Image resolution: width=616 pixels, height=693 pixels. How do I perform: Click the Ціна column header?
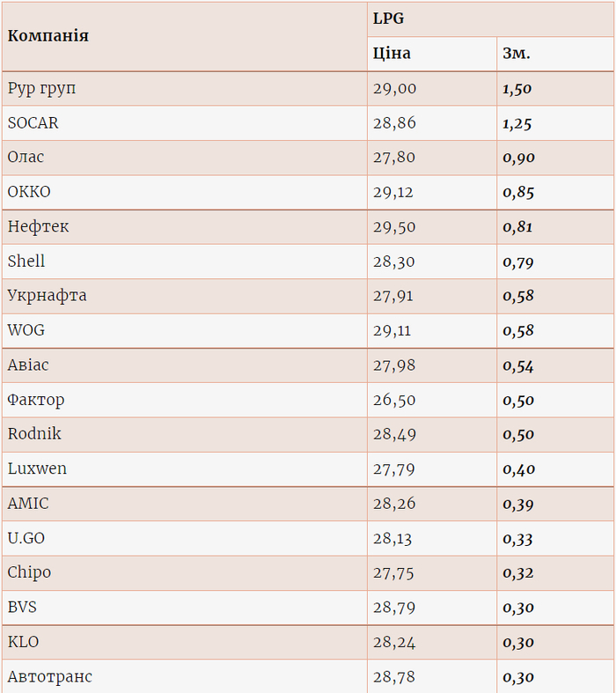[392, 54]
